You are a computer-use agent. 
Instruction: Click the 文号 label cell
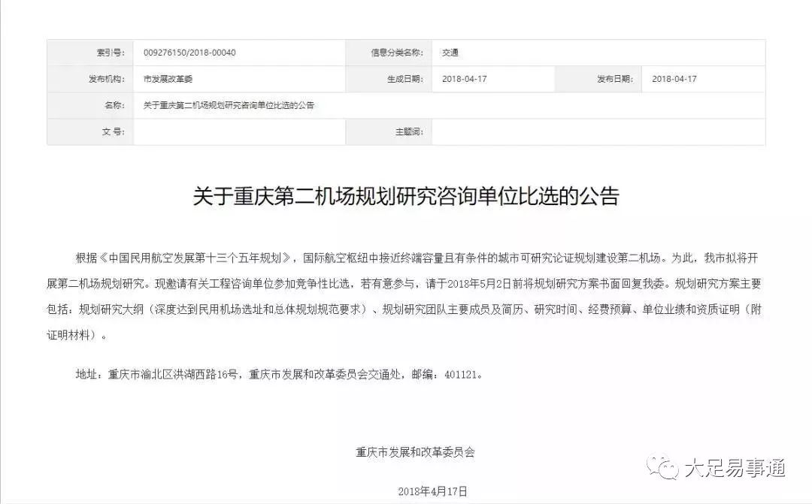coord(90,131)
